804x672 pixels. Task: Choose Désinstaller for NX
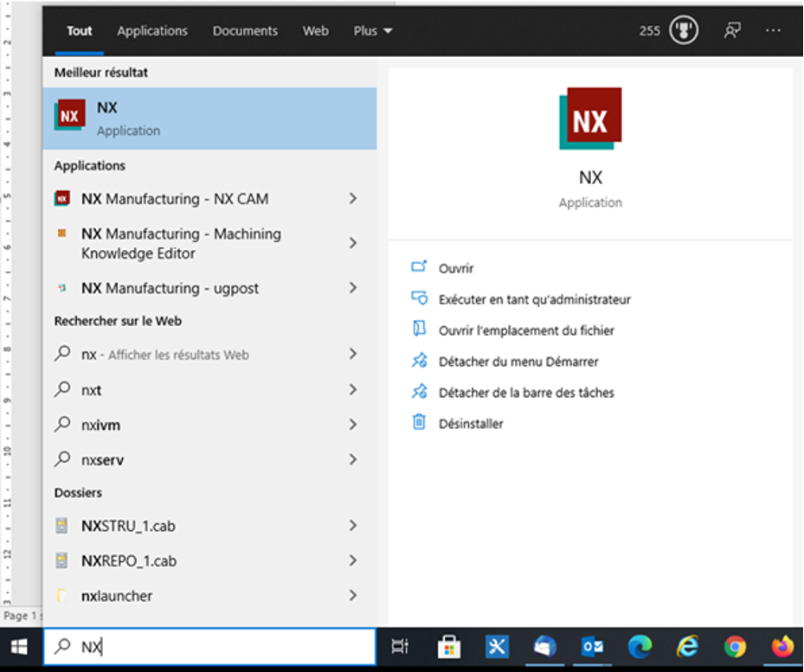coord(471,424)
